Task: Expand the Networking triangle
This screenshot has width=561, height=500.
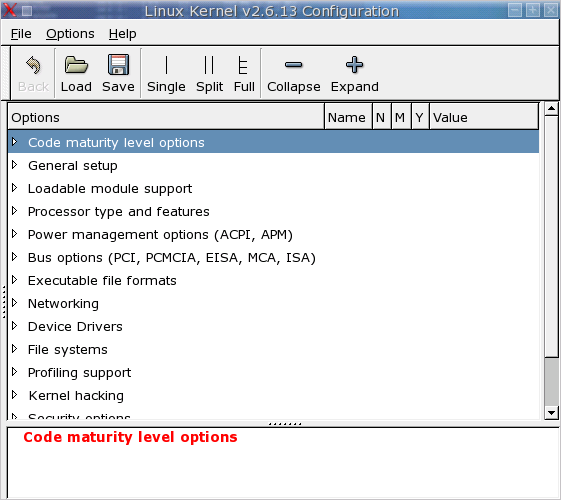Action: (x=15, y=303)
